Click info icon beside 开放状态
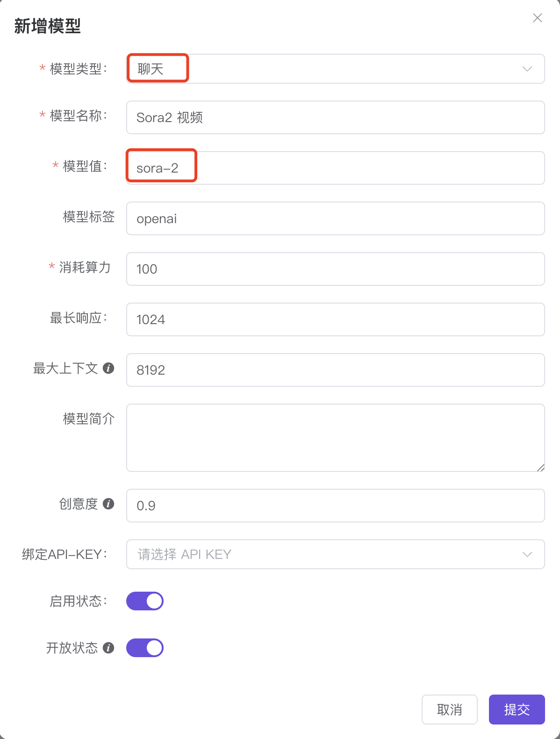Image resolution: width=560 pixels, height=739 pixels. tap(108, 648)
